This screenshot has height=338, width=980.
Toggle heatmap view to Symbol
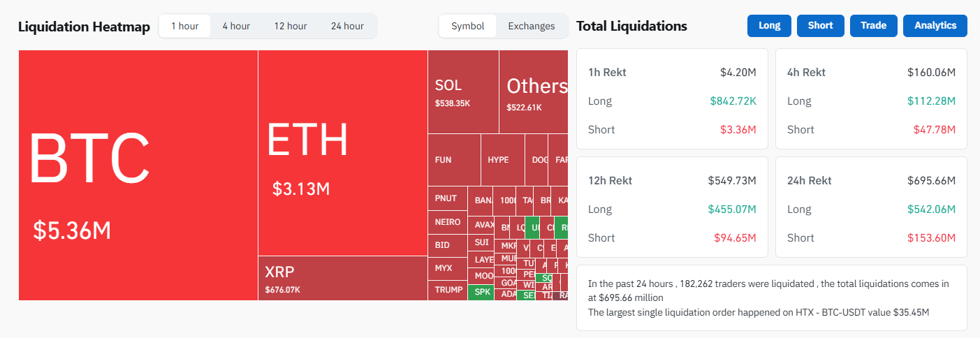pos(467,26)
